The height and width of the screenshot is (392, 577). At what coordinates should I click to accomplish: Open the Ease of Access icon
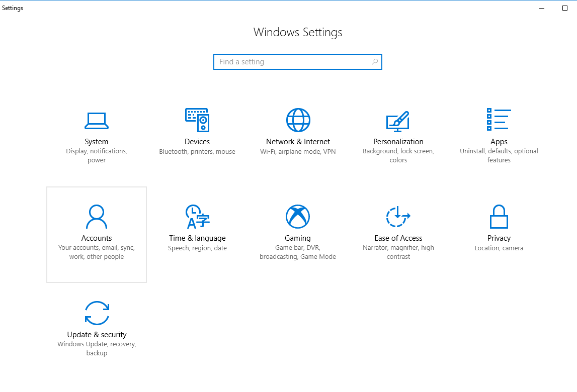(398, 217)
